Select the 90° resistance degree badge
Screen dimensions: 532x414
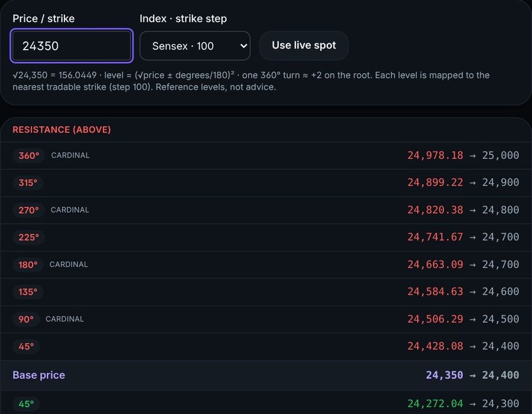pos(26,320)
